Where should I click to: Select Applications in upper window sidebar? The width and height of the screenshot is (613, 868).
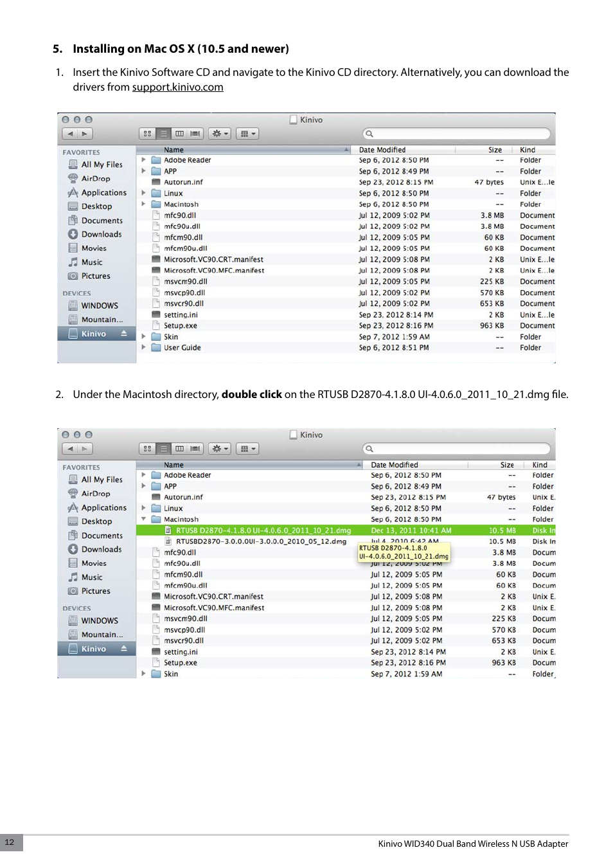(x=96, y=193)
